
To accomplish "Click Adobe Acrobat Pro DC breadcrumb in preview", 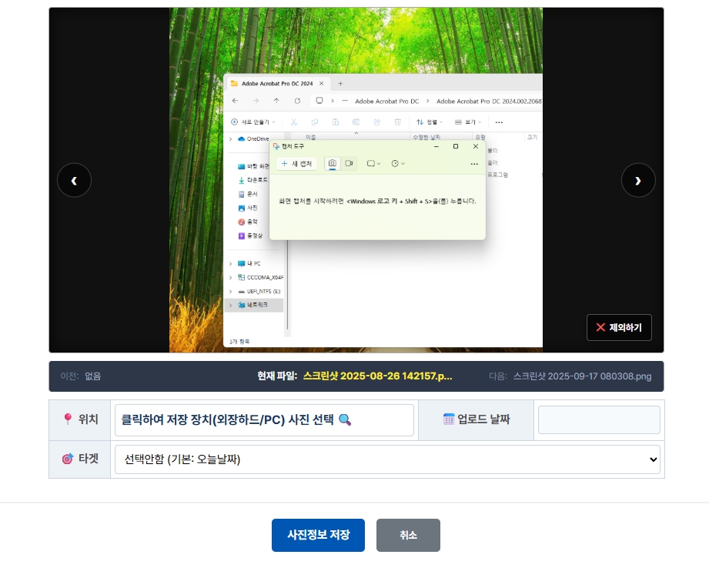I will click(x=387, y=102).
